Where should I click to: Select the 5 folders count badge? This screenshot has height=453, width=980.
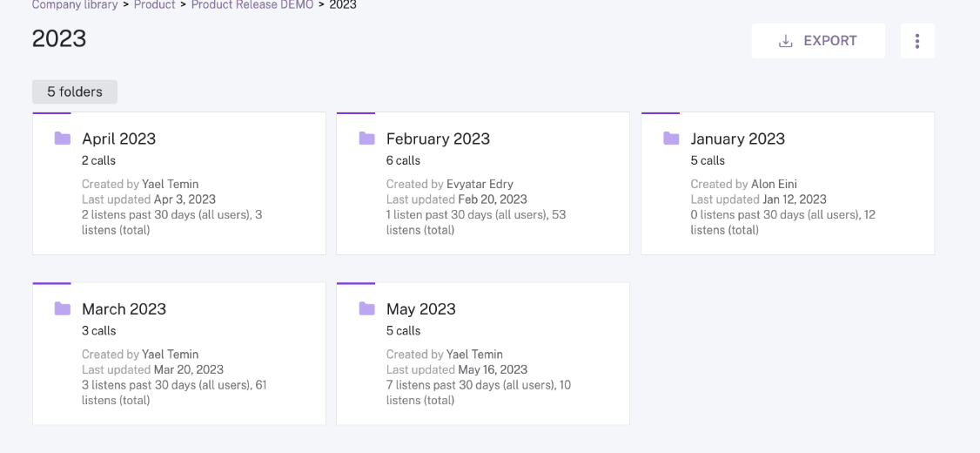coord(75,92)
